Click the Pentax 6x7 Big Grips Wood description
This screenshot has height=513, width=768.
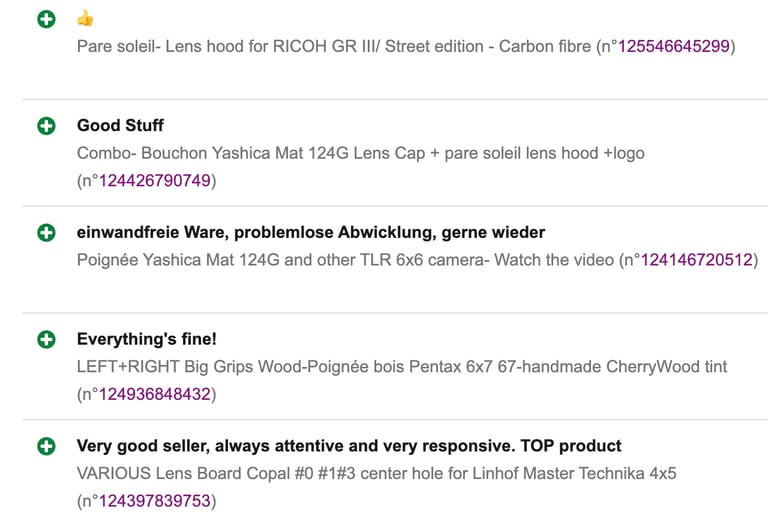(402, 367)
